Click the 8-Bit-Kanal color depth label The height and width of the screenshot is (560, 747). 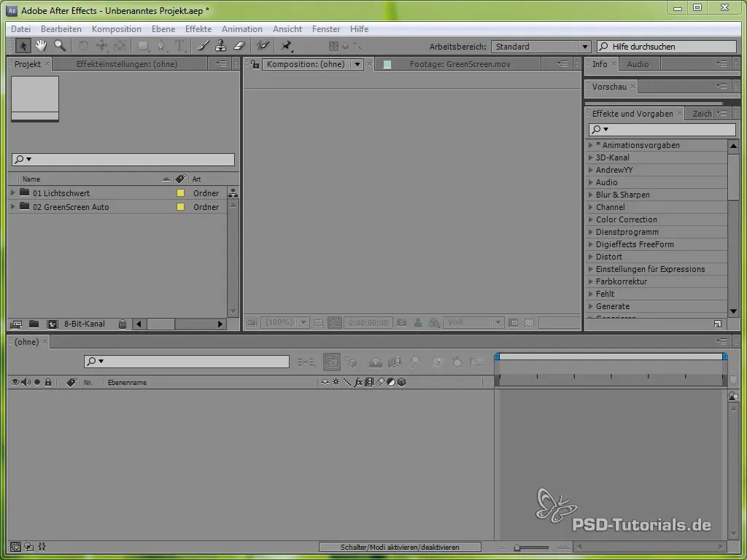point(85,324)
